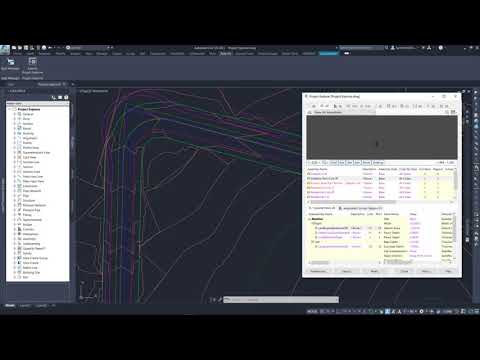Open the workspace selector in the title bar

88,48
